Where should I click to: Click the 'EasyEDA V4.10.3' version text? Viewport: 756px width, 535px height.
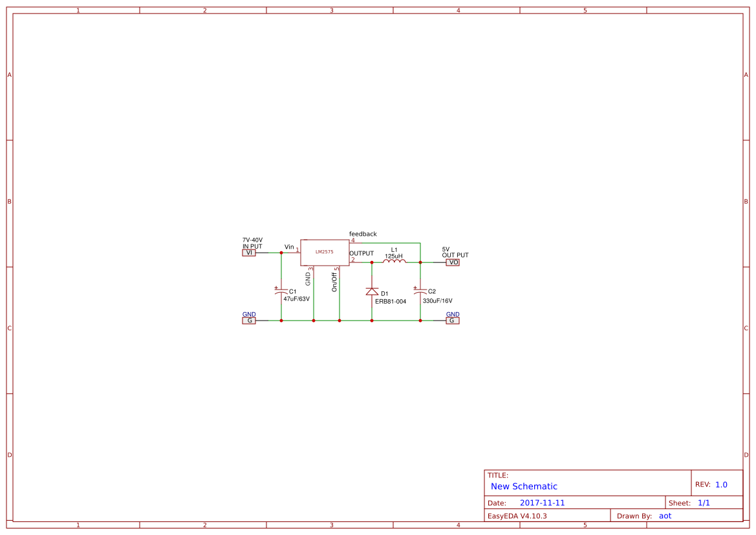tap(517, 516)
